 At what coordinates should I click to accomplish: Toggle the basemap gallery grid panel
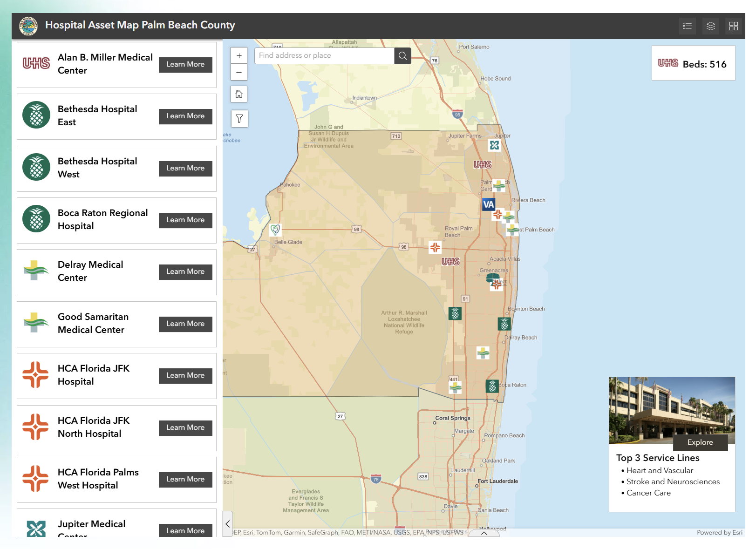pyautogui.click(x=734, y=26)
